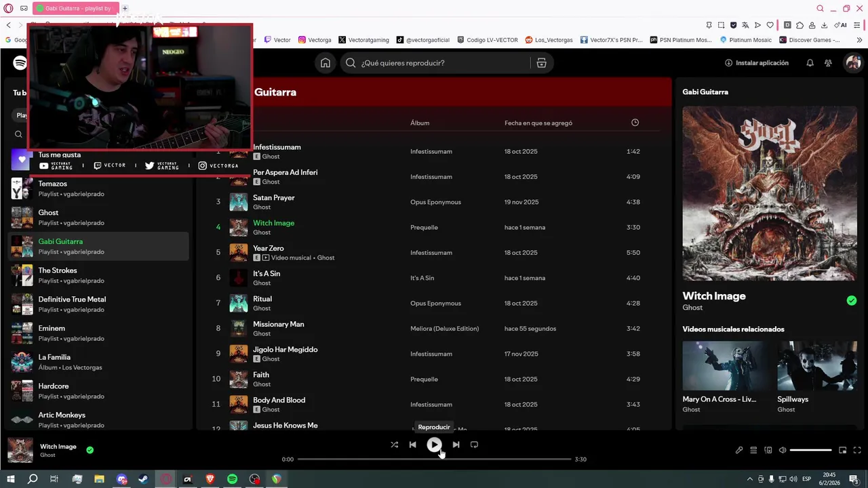
Task: Click Missionary Man song title
Action: 279,324
